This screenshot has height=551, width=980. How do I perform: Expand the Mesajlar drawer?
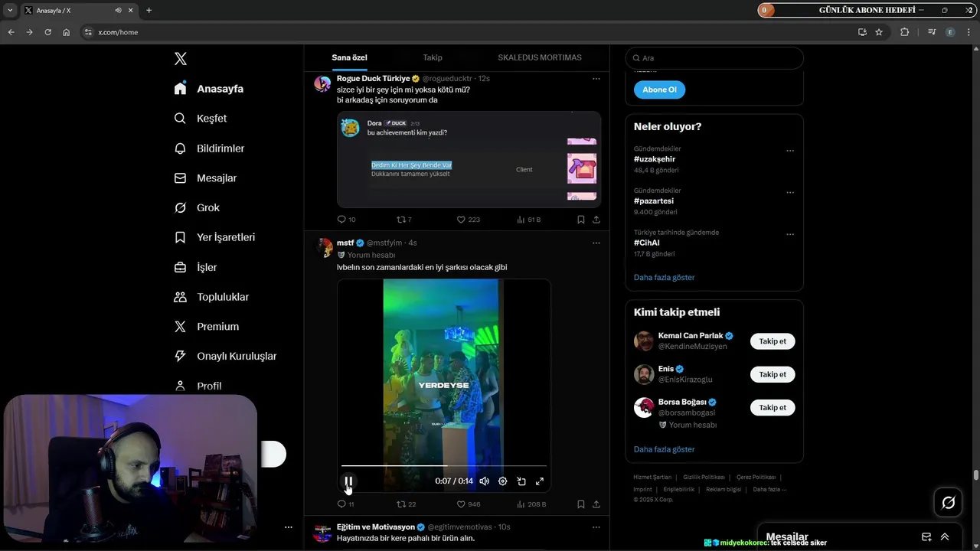point(945,537)
